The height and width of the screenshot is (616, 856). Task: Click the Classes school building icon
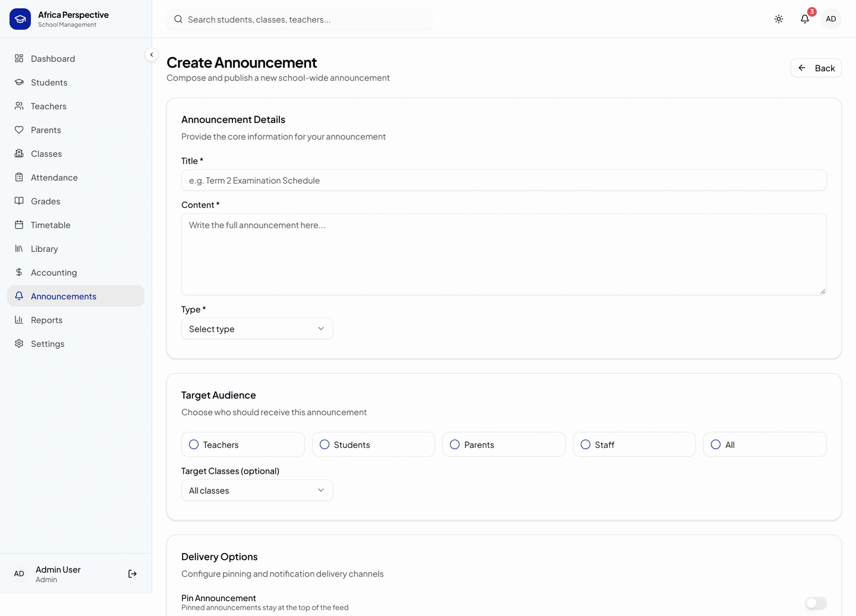(19, 153)
